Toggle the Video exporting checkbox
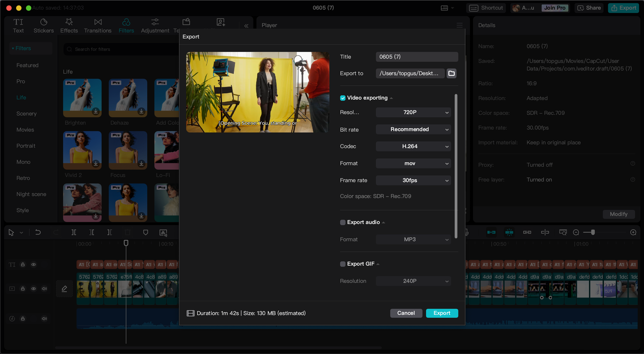 click(343, 98)
